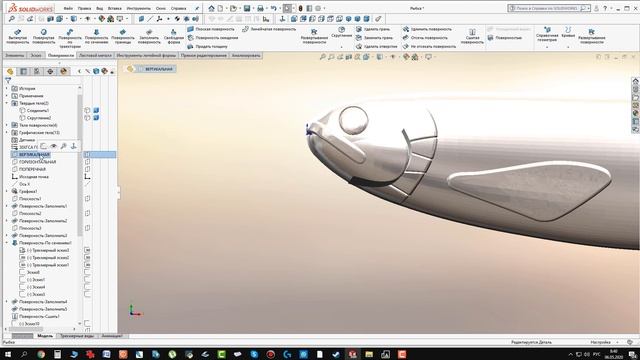Click Delete Face (Удалить грань)
640x360 pixels.
pos(373,29)
